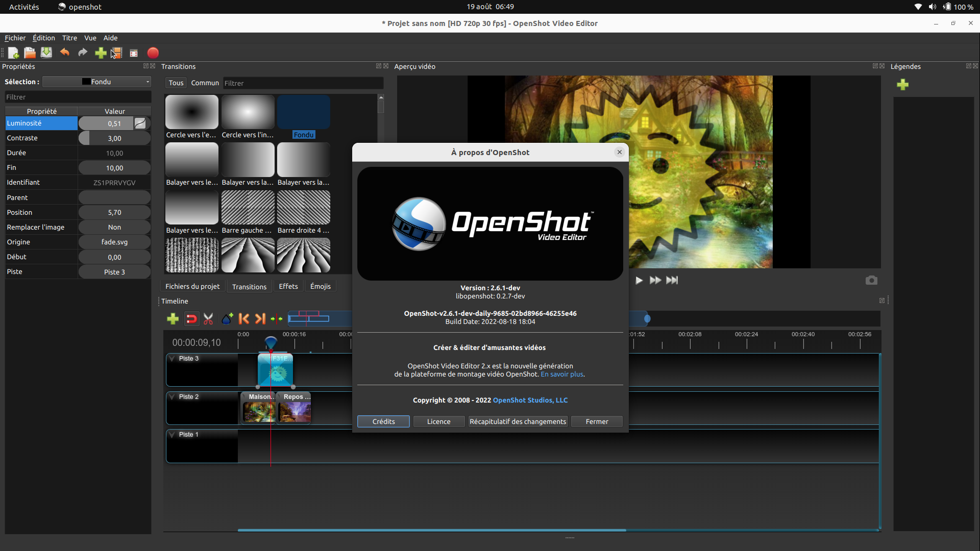Start exporting the video project
Image resolution: width=980 pixels, height=551 pixels.
153,53
